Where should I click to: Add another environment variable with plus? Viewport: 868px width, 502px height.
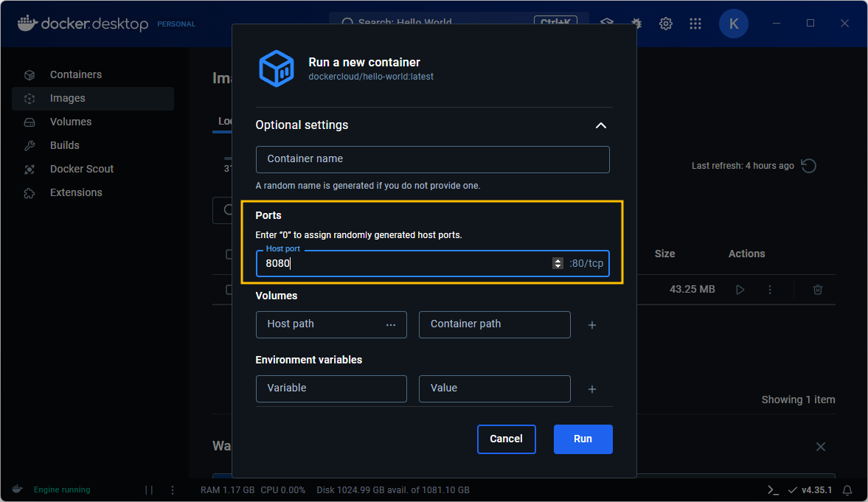coord(591,389)
